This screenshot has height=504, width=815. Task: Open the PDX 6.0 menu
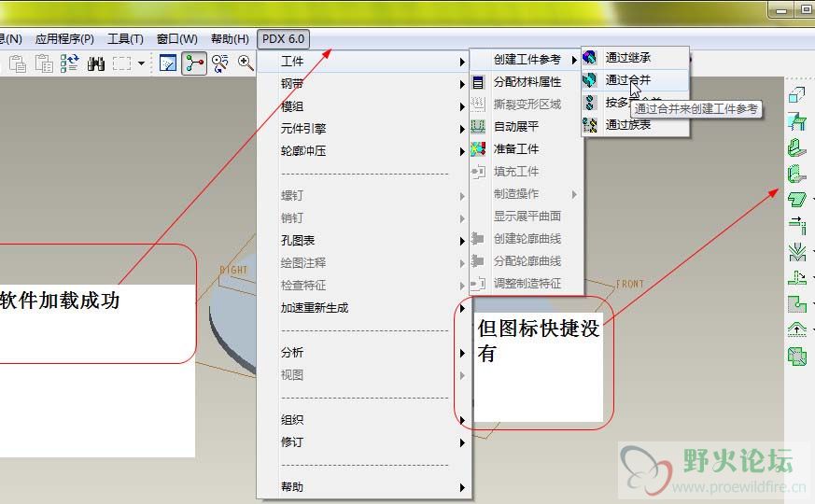tap(283, 39)
